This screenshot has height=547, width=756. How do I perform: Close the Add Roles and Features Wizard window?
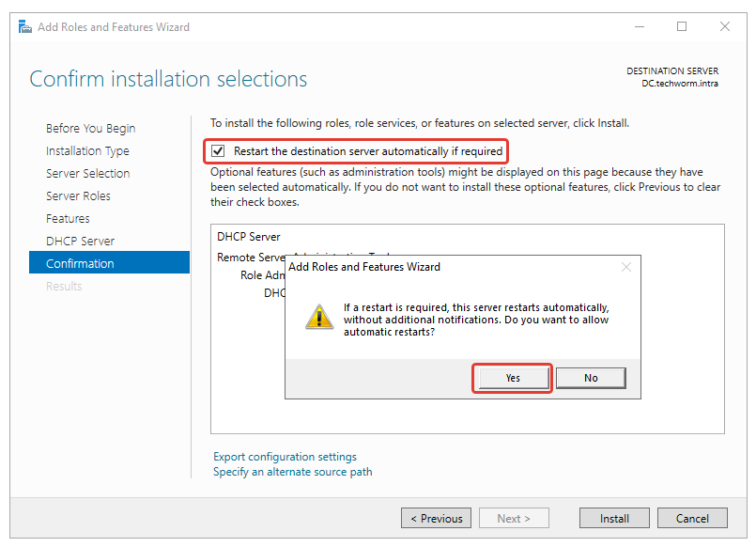(725, 27)
